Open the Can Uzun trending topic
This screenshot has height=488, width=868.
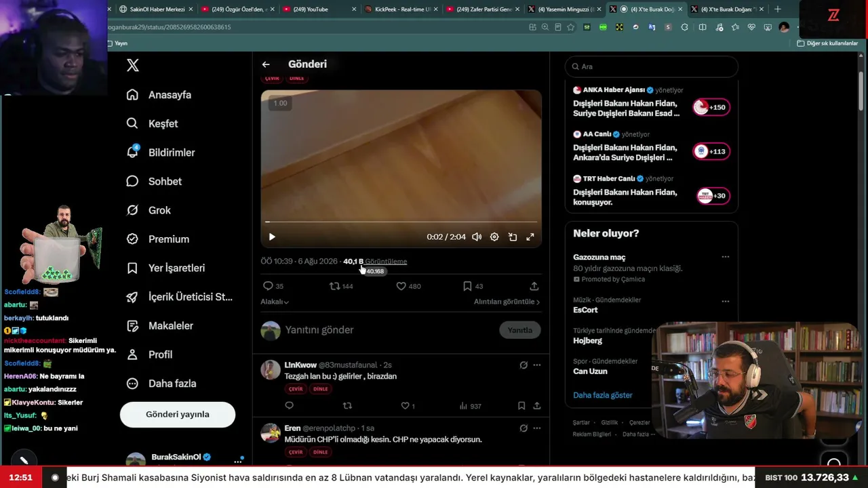590,371
